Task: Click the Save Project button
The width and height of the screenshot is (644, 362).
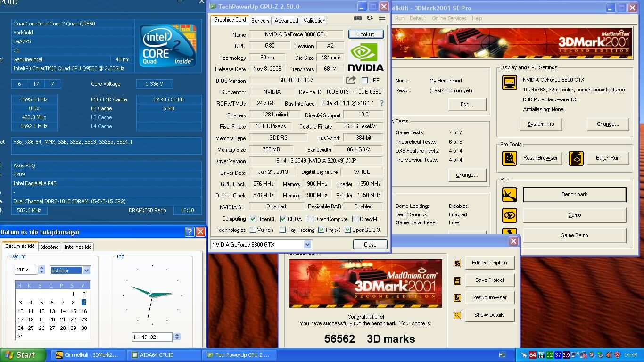Action: 489,280
